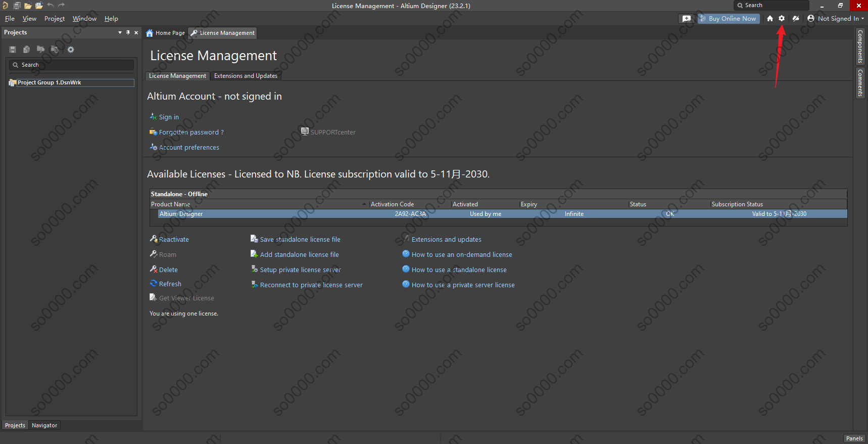Click the 2A92-AC3A activation code cell
This screenshot has width=868, height=444.
pos(410,214)
